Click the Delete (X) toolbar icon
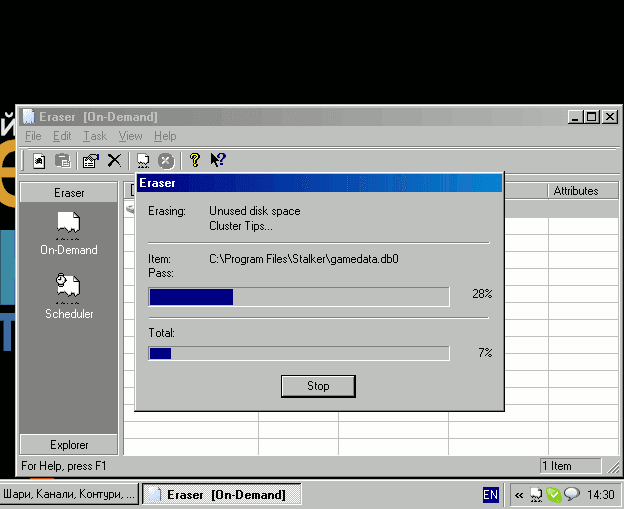The width and height of the screenshot is (624, 509). (x=114, y=160)
